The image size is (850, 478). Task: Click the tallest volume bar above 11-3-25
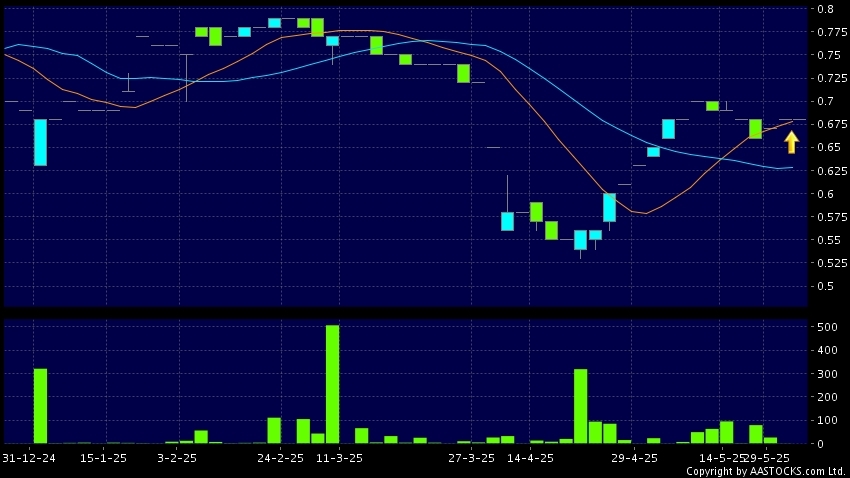(332, 384)
